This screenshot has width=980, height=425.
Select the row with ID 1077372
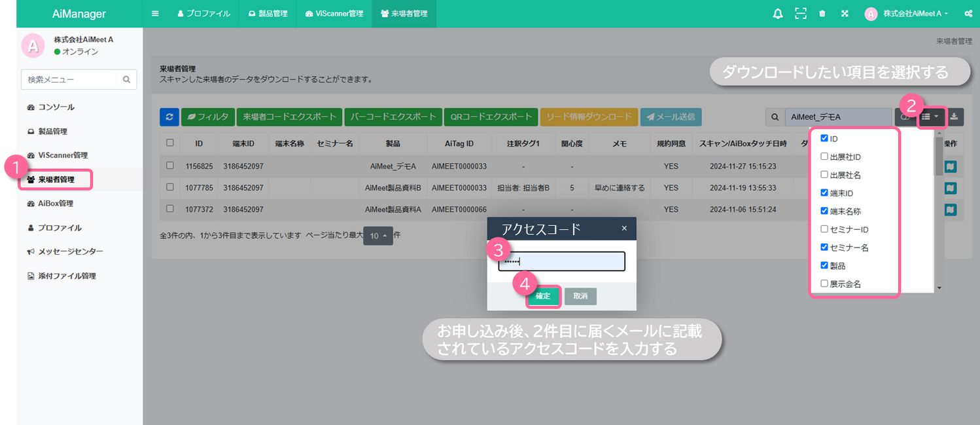(170, 209)
